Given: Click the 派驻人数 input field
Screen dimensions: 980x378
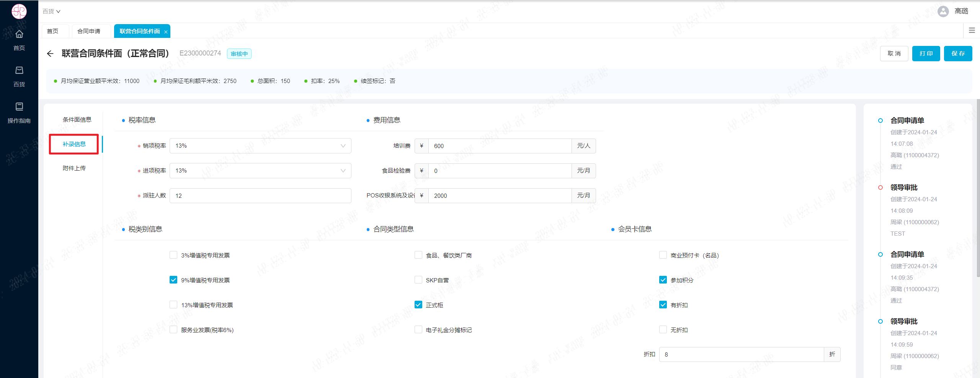Looking at the screenshot, I should pos(260,196).
